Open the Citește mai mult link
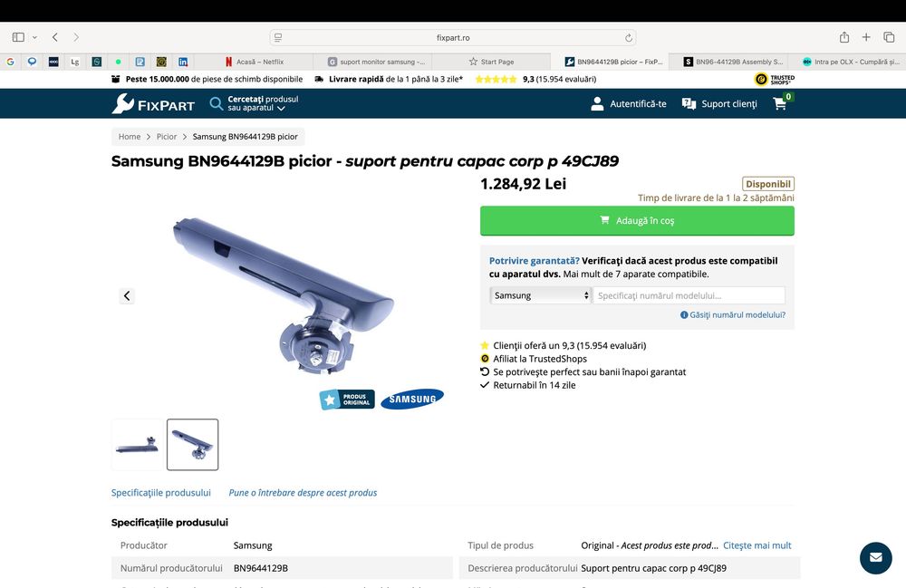The height and width of the screenshot is (588, 906). click(x=757, y=545)
